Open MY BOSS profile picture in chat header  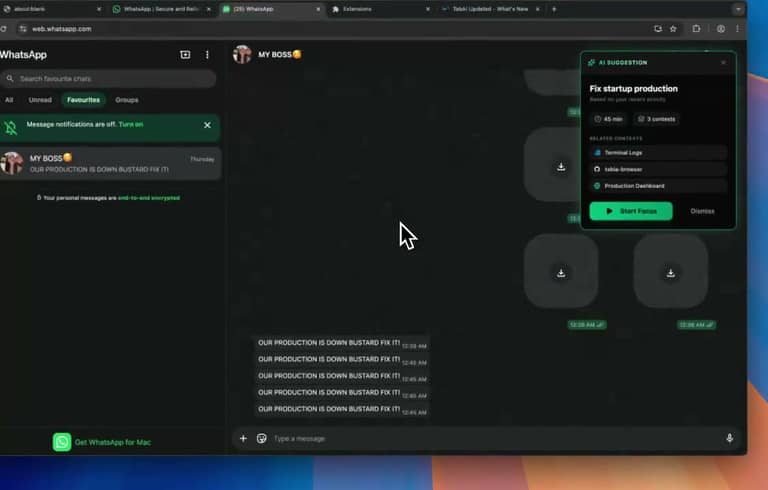(242, 54)
